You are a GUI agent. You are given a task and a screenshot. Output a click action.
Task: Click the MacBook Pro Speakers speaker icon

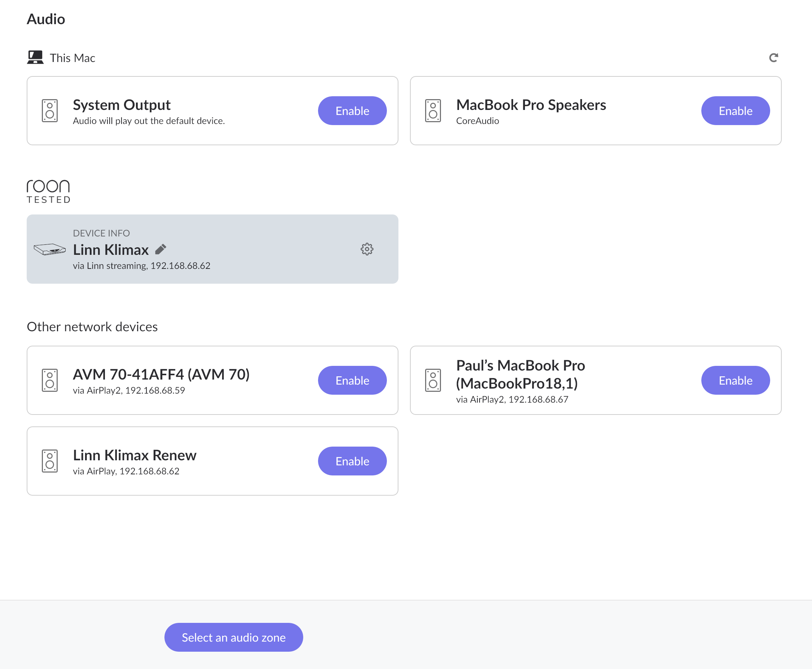point(433,111)
